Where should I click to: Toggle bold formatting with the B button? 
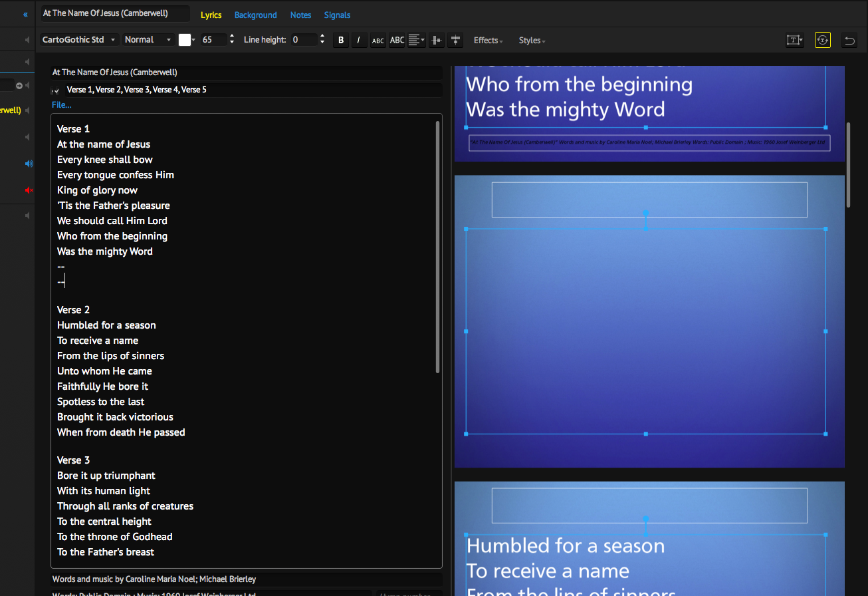coord(341,40)
